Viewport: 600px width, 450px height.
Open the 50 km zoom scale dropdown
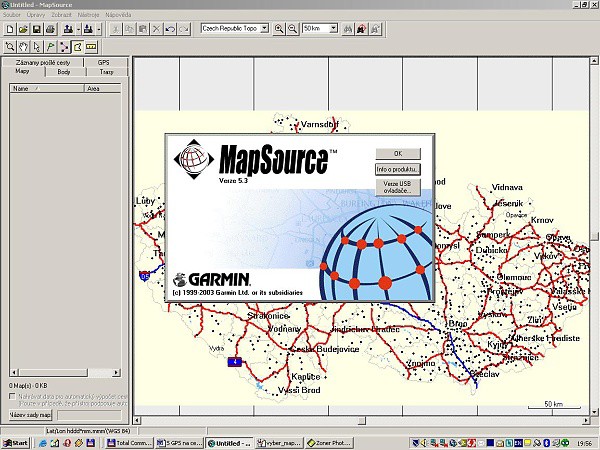(x=334, y=29)
